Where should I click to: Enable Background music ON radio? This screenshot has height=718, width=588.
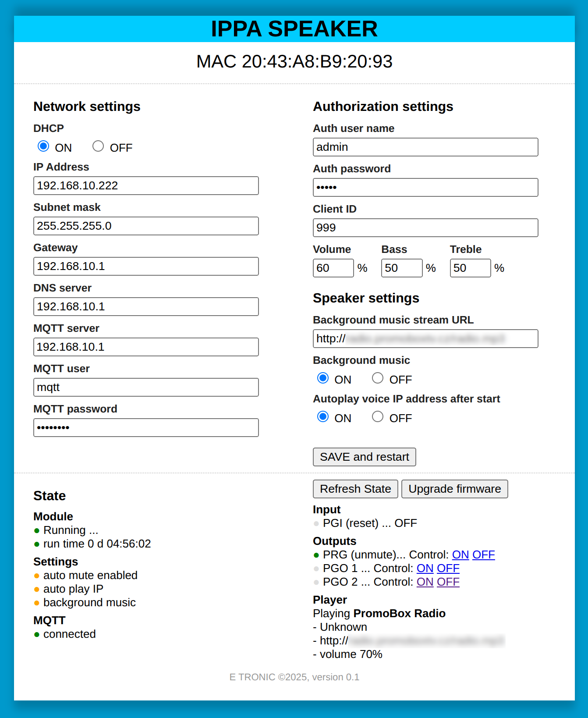pyautogui.click(x=323, y=378)
